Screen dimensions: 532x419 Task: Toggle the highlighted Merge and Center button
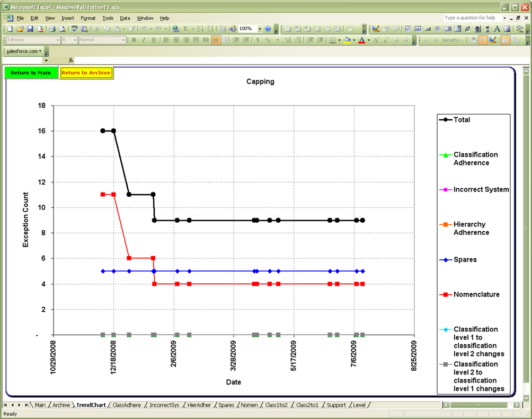pyautogui.click(x=216, y=40)
